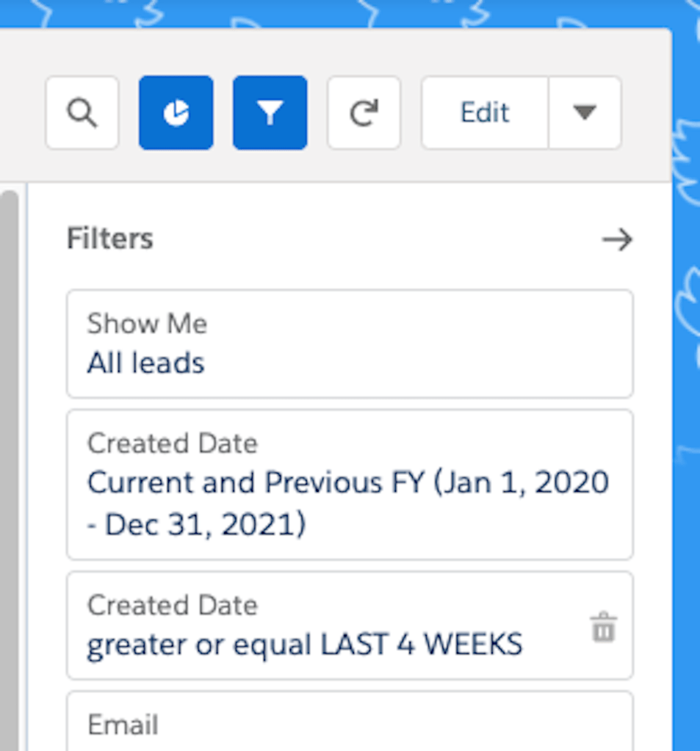Open the Email filter card

349,723
